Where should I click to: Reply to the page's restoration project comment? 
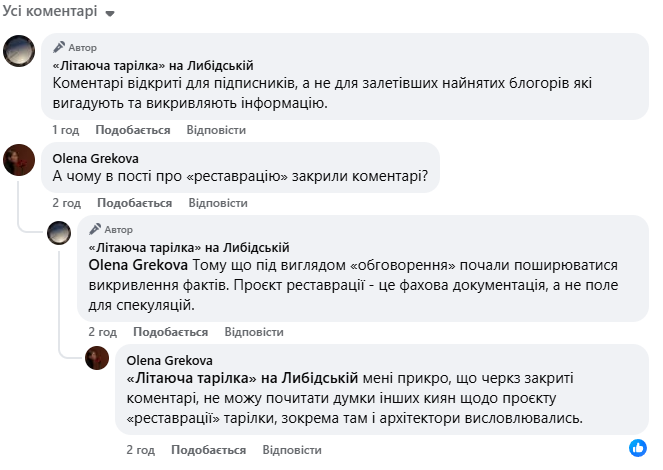coord(254,332)
